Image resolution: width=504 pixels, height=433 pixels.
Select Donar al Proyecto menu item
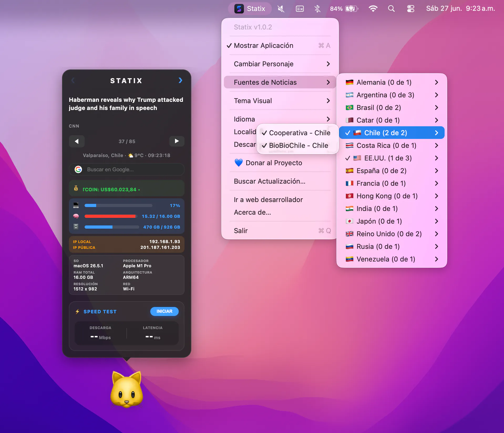click(x=280, y=163)
